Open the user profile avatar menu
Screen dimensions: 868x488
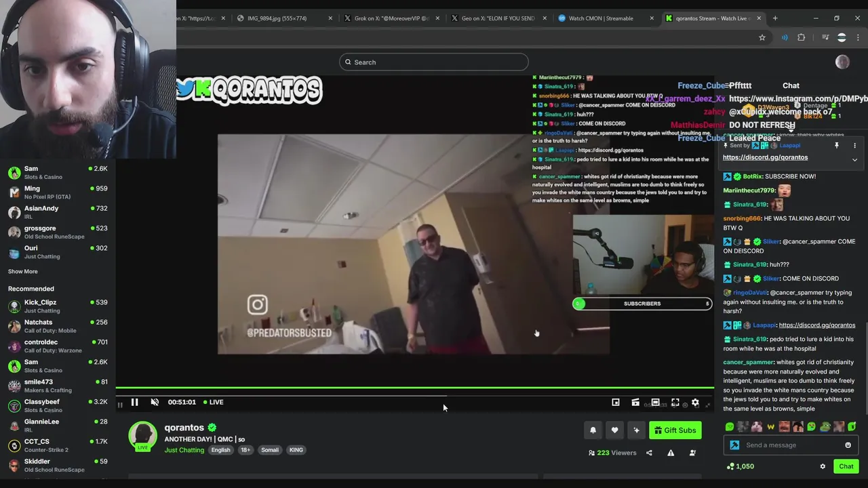842,62
